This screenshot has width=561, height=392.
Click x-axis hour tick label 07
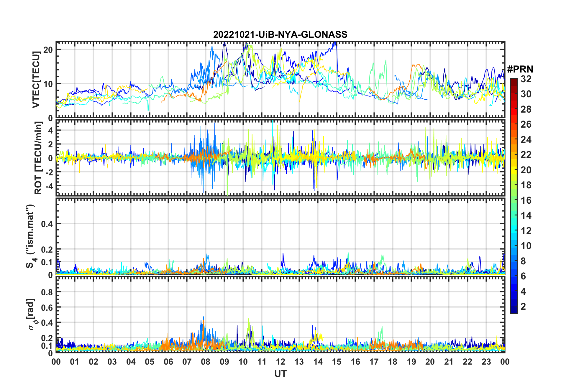tap(187, 362)
